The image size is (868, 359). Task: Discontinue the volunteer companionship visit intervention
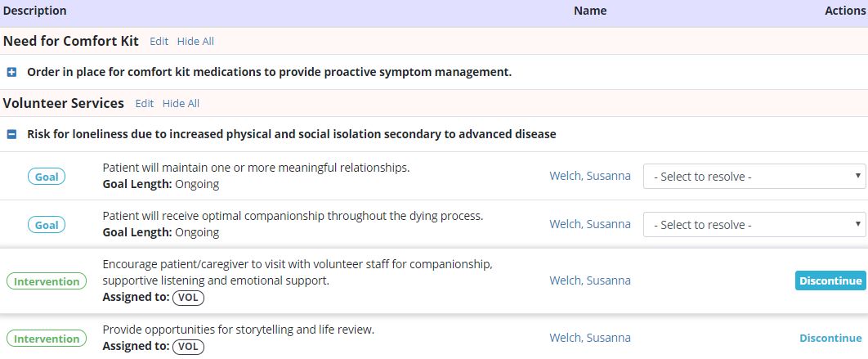830,280
